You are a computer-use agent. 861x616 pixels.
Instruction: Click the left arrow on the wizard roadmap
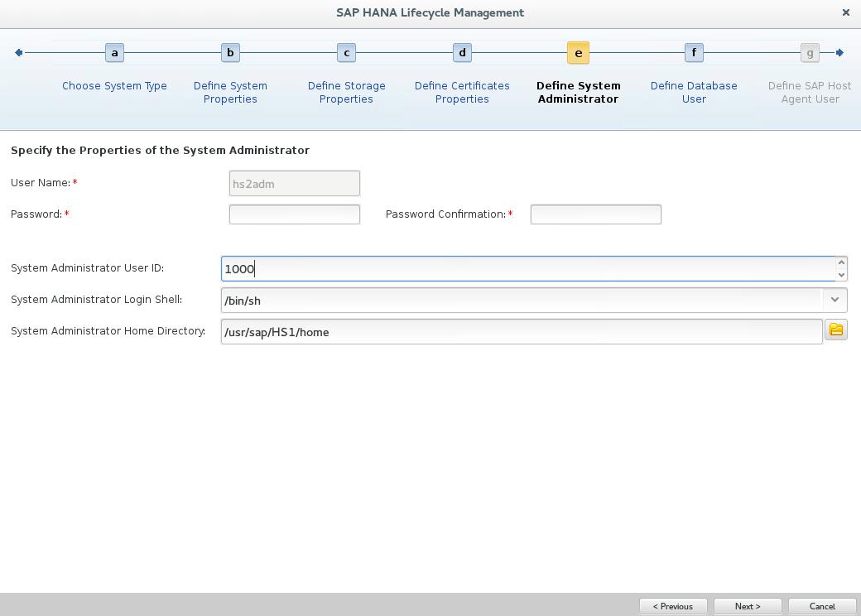pos(18,52)
